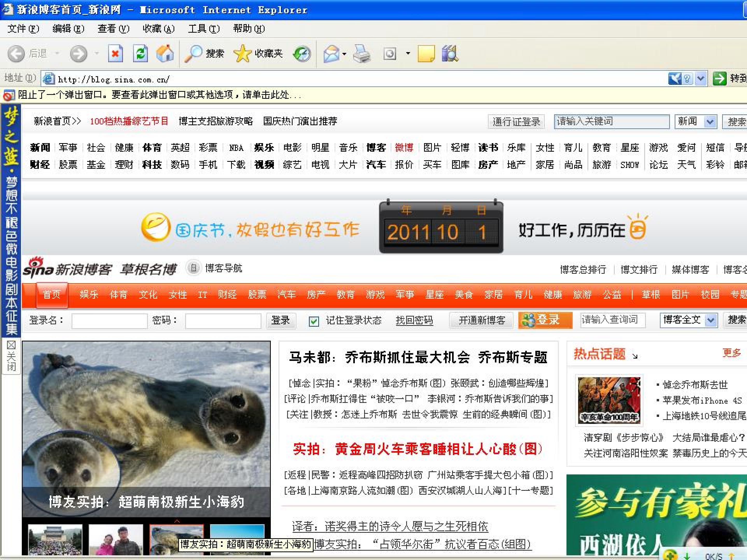Click the Print toolbar icon

[361, 54]
